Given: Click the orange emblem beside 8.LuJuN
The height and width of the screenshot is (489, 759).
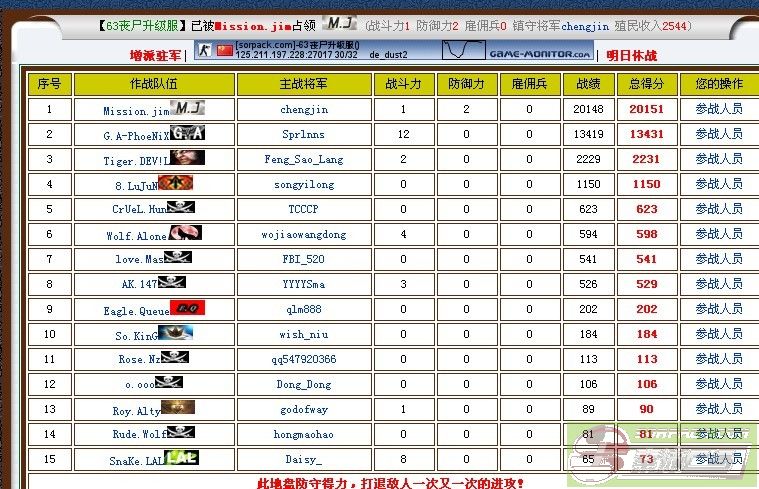Looking at the screenshot, I should [x=174, y=183].
